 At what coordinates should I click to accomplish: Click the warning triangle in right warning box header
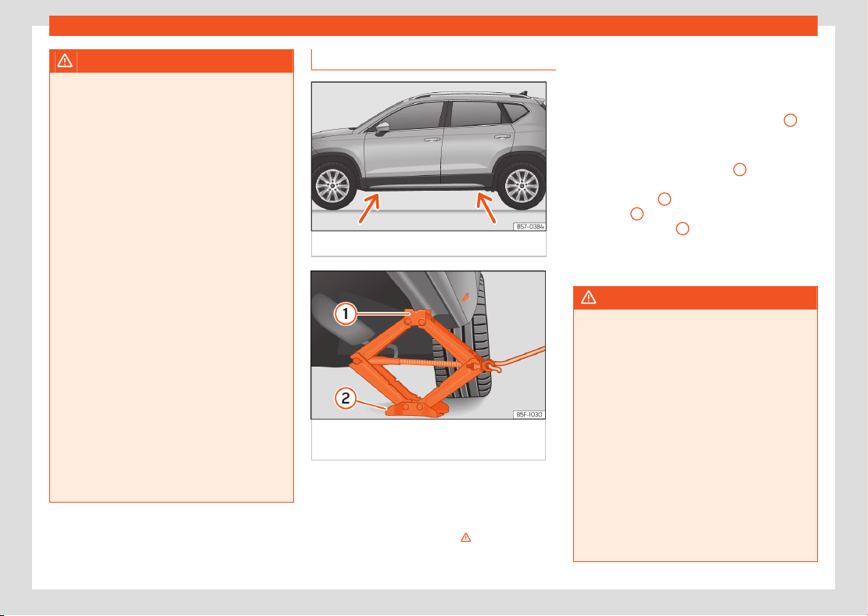pyautogui.click(x=589, y=297)
